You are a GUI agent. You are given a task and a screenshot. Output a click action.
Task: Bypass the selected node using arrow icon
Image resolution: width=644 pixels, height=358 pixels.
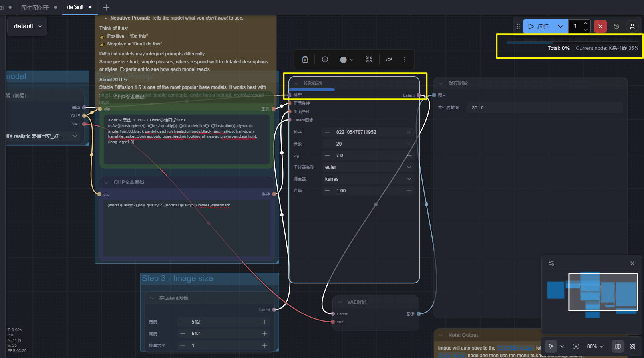[389, 59]
